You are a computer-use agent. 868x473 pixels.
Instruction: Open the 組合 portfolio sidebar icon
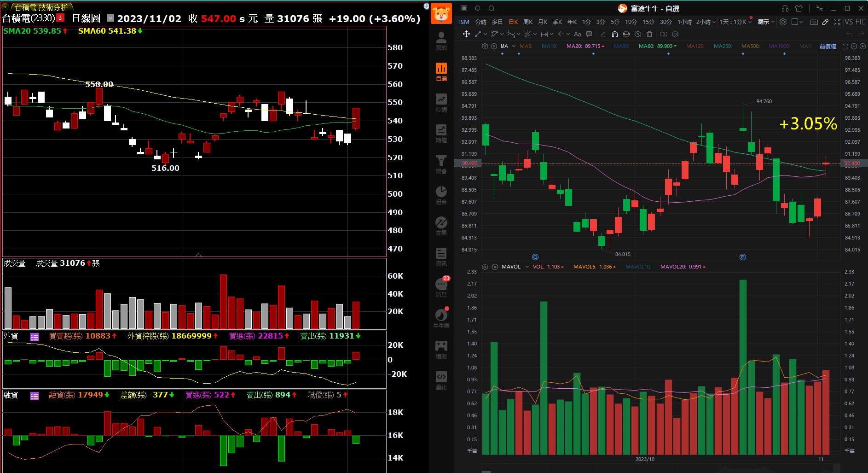pyautogui.click(x=441, y=195)
